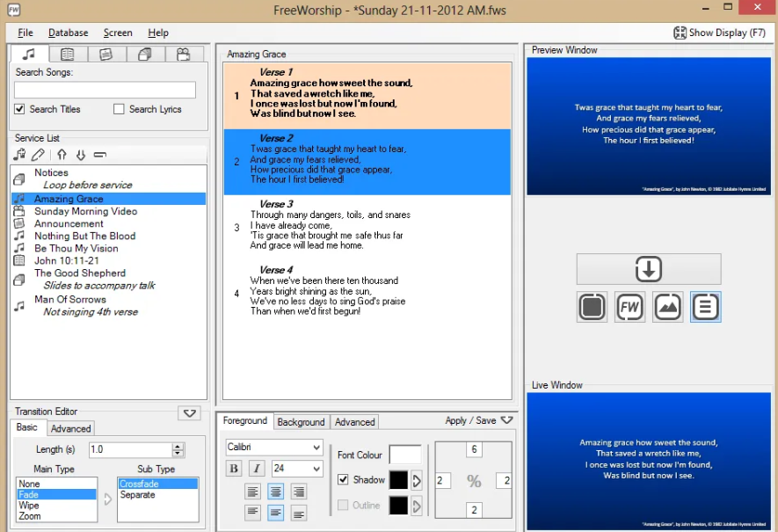The image size is (778, 532).
Task: Click the add song icon in the Service List toolbar
Action: tap(19, 155)
